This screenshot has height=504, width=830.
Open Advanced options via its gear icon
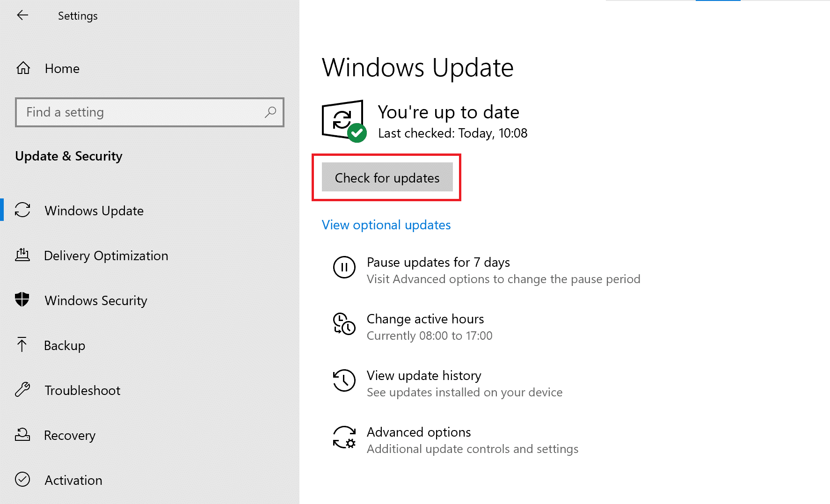tap(344, 438)
